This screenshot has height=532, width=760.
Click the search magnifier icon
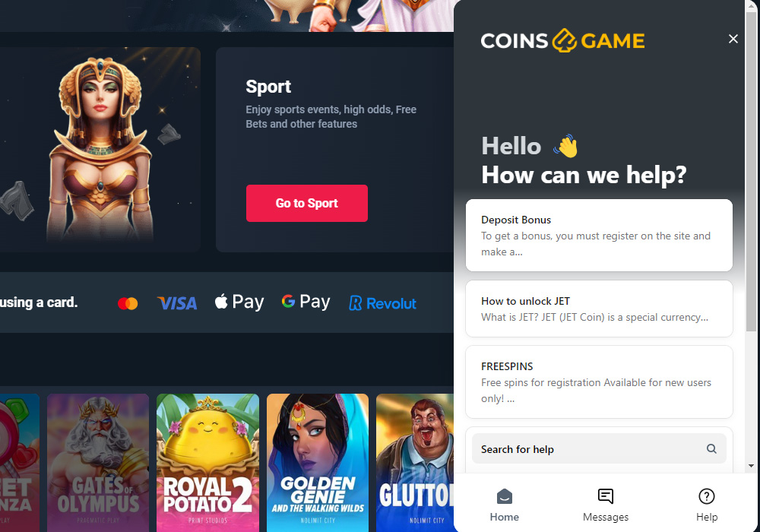[711, 448]
